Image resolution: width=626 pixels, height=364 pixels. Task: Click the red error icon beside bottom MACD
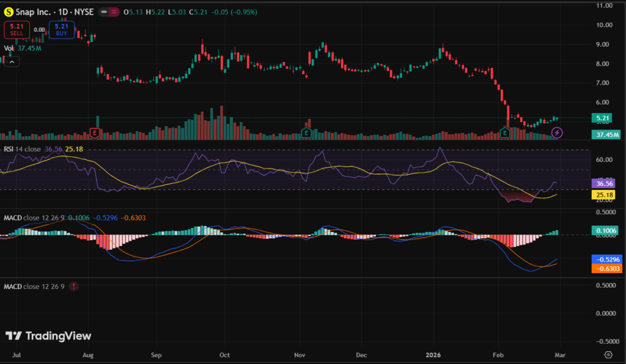click(x=74, y=286)
